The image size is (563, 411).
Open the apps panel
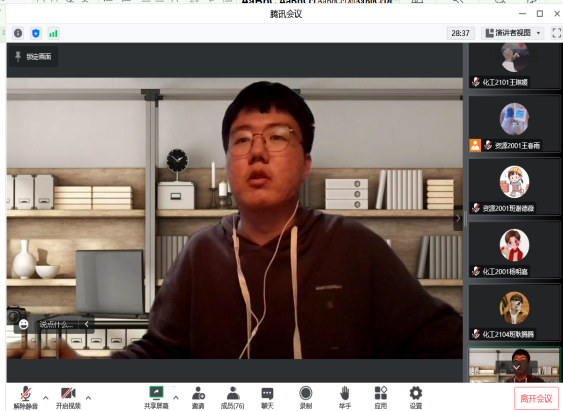(381, 397)
